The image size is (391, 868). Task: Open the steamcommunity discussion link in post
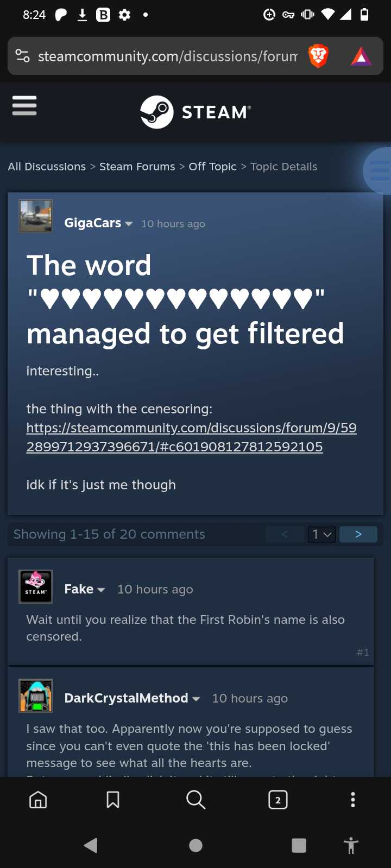(x=191, y=437)
